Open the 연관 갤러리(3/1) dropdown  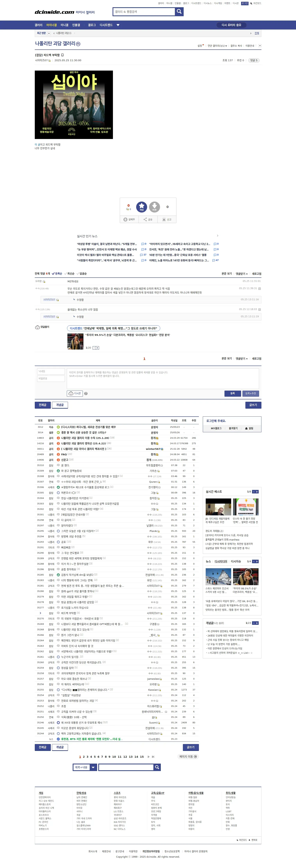click(217, 46)
